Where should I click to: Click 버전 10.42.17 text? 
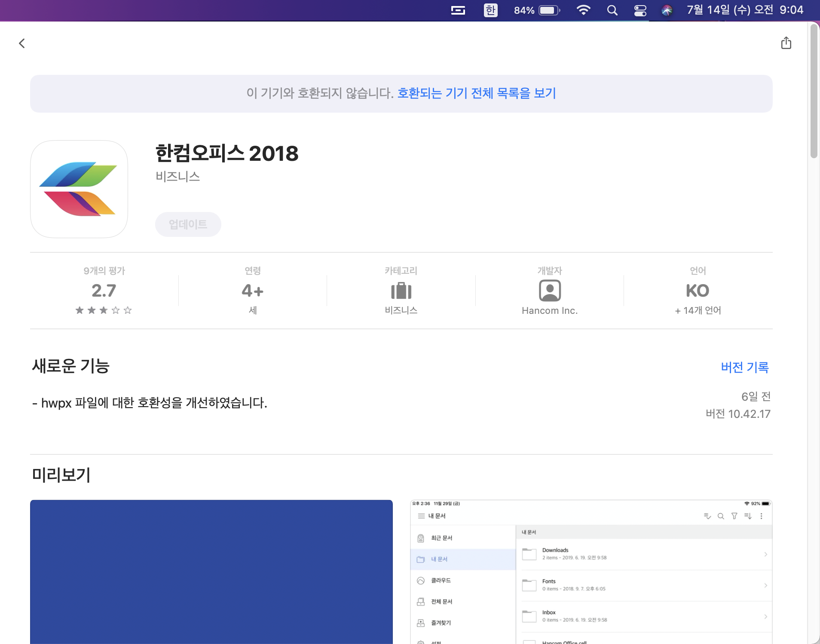(738, 414)
